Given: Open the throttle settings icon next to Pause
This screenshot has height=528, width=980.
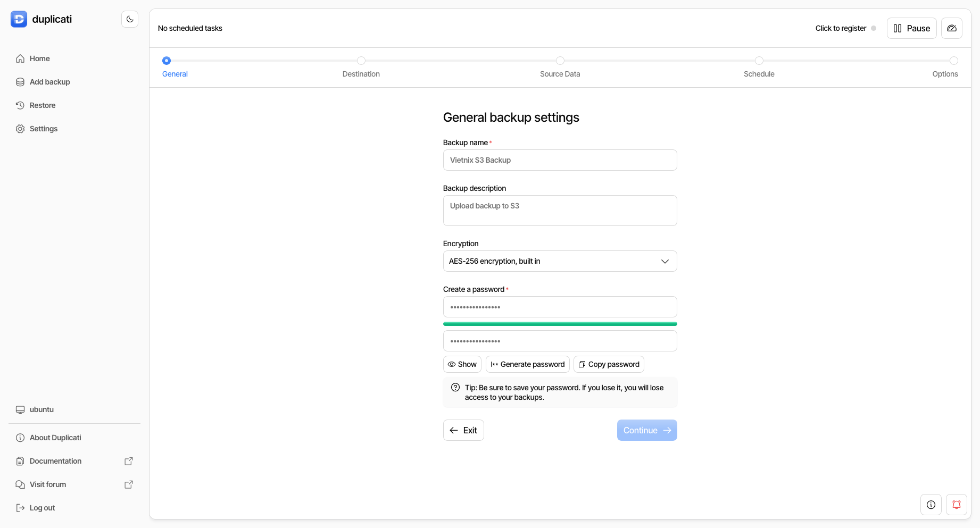Looking at the screenshot, I should pos(952,28).
